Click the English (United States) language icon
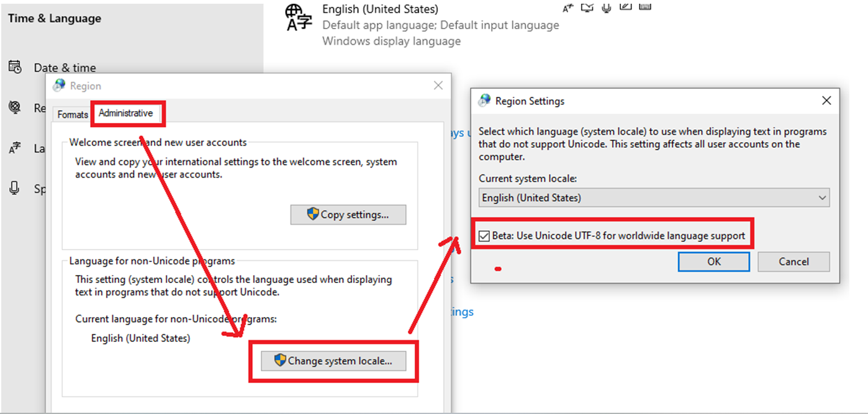The image size is (868, 414). click(299, 17)
